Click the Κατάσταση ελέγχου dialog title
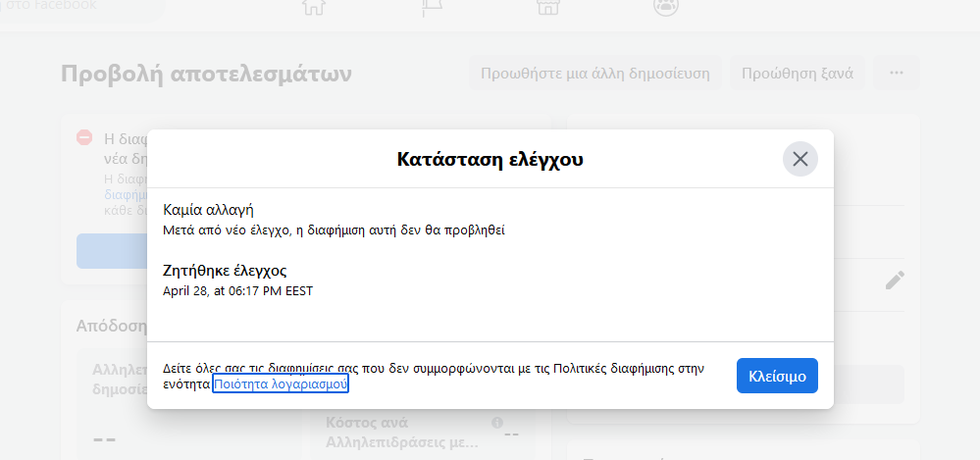 pyautogui.click(x=490, y=159)
